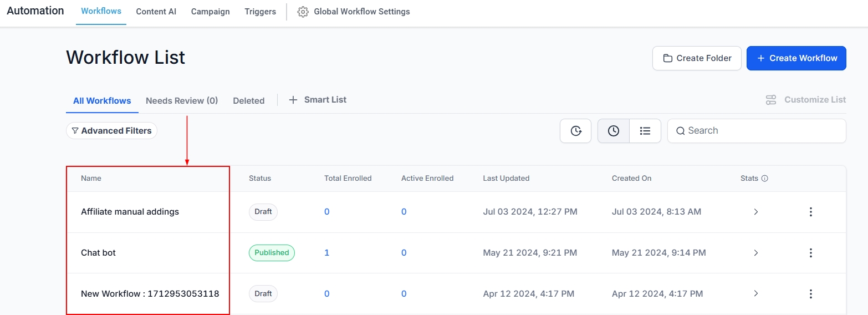Click the Customize List icon
This screenshot has width=868, height=315.
[771, 100]
